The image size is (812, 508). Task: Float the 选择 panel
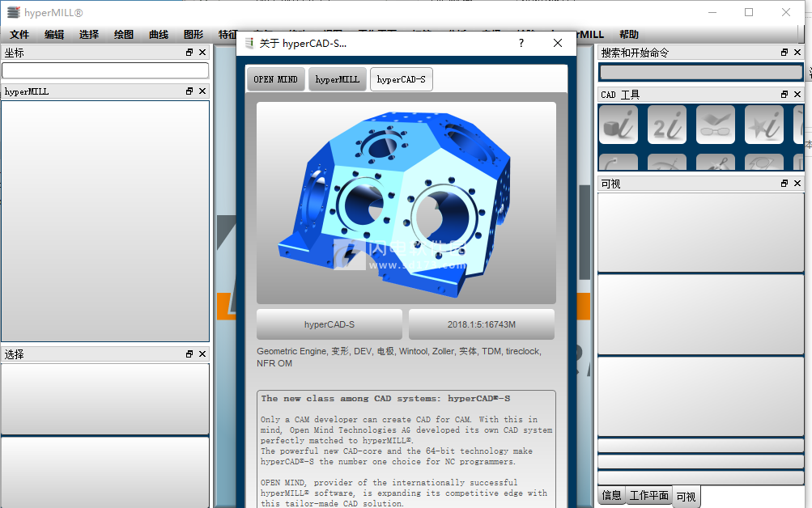[x=189, y=353]
